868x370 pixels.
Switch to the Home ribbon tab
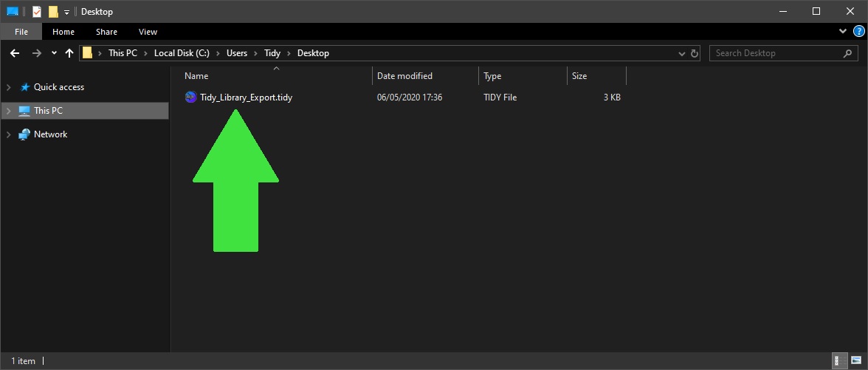coord(63,32)
